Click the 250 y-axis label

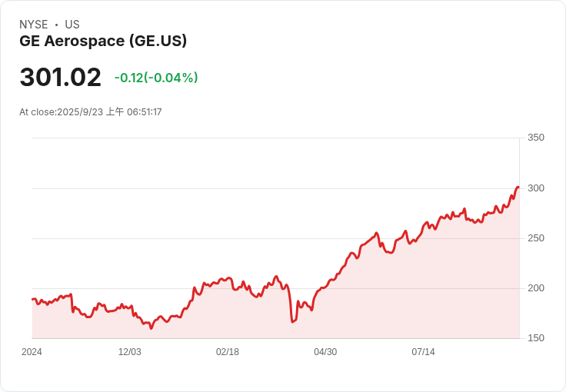(x=536, y=238)
